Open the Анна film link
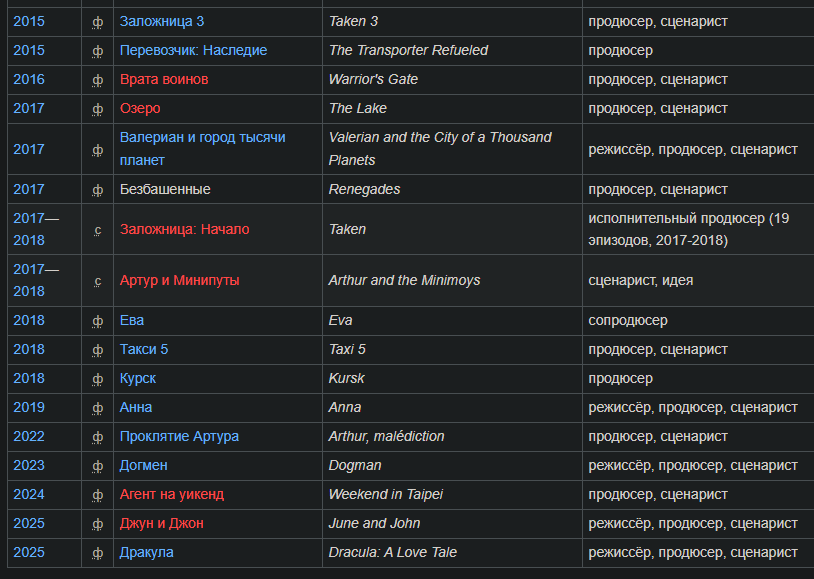This screenshot has height=579, width=814. pos(136,408)
